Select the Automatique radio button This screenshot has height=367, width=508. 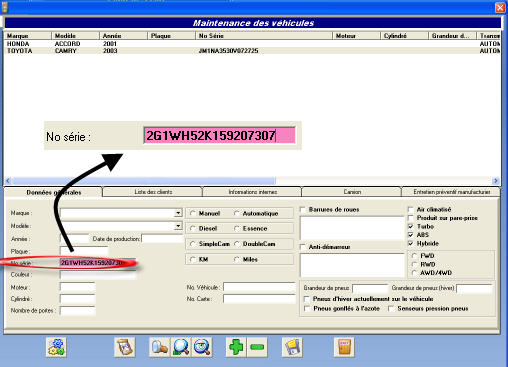coord(237,213)
